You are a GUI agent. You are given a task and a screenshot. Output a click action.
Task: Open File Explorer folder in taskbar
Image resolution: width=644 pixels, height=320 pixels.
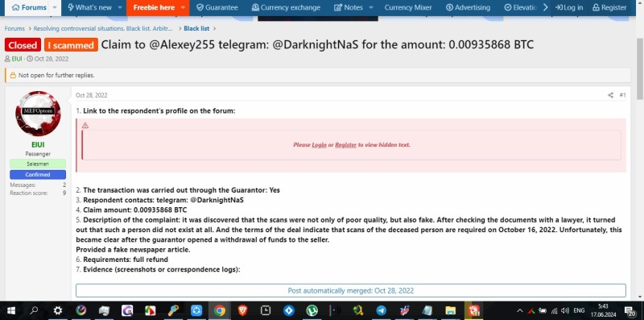(451, 310)
